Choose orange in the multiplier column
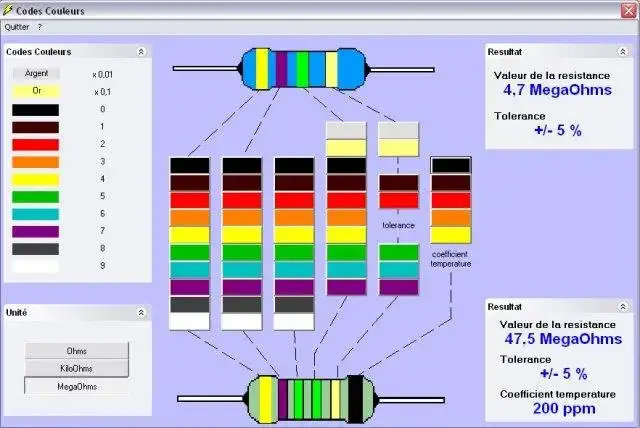Image resolution: width=640 pixels, height=428 pixels. pyautogui.click(x=347, y=218)
